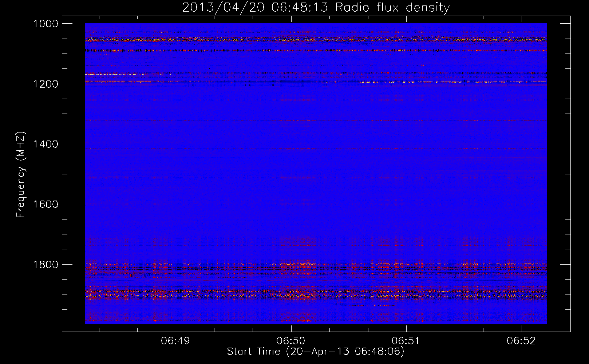The width and height of the screenshot is (589, 364).
Task: Select the 1200 frequency axis label
Action: pos(46,84)
